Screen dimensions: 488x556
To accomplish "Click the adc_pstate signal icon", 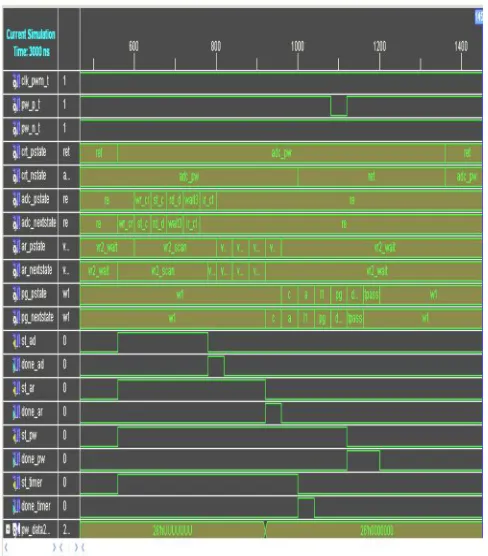I will pyautogui.click(x=16, y=199).
